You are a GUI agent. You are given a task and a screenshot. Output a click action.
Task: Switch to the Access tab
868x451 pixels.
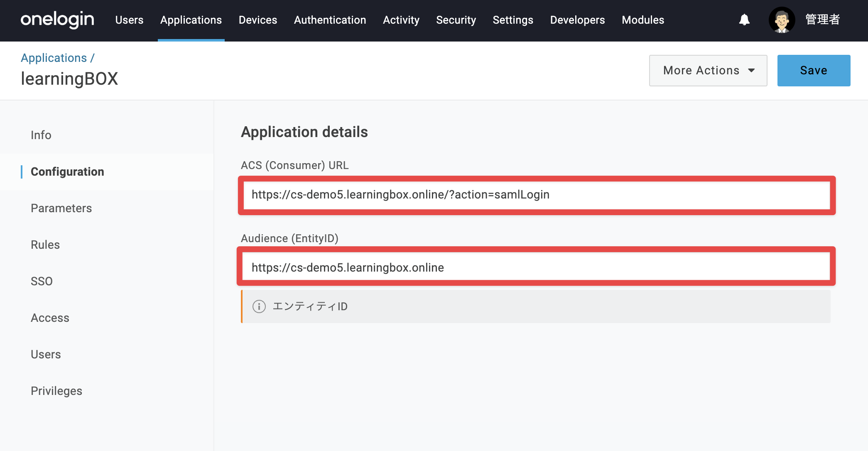click(50, 318)
